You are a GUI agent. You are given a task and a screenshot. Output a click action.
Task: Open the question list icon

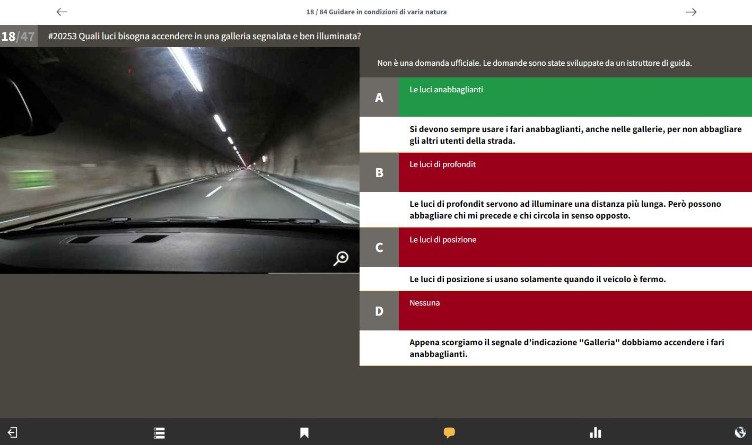[159, 432]
